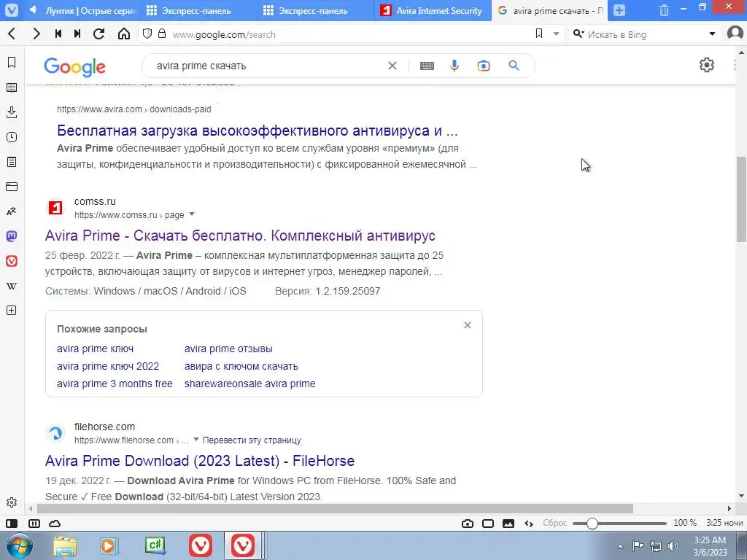Screen dimensions: 747x560
Task: Search by image with Google Lens
Action: (484, 66)
